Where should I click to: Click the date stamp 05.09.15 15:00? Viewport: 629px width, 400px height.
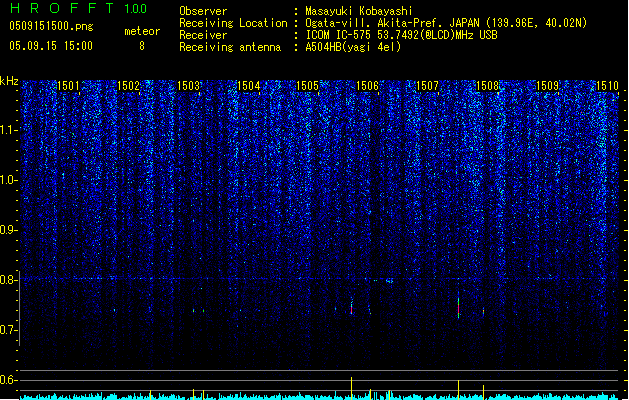[x=51, y=46]
